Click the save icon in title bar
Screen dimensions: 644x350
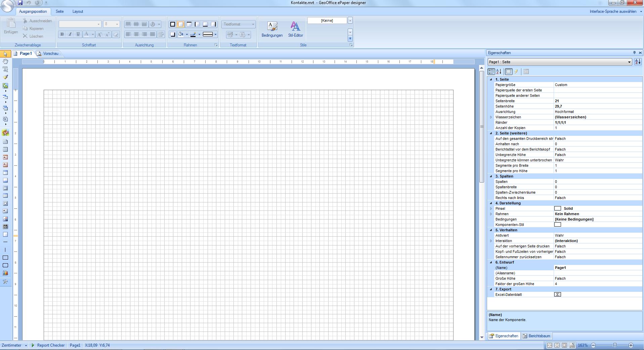tap(20, 3)
